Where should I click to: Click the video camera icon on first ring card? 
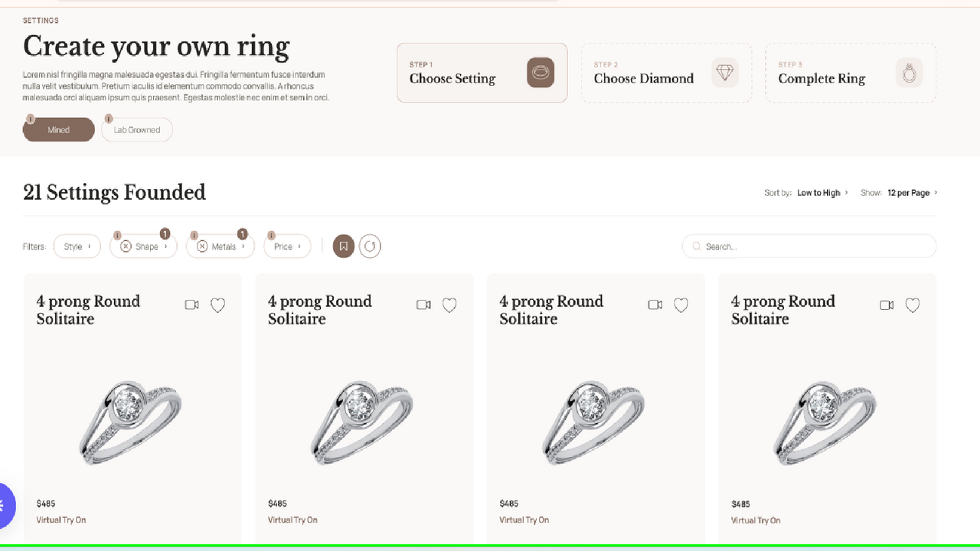(x=191, y=305)
